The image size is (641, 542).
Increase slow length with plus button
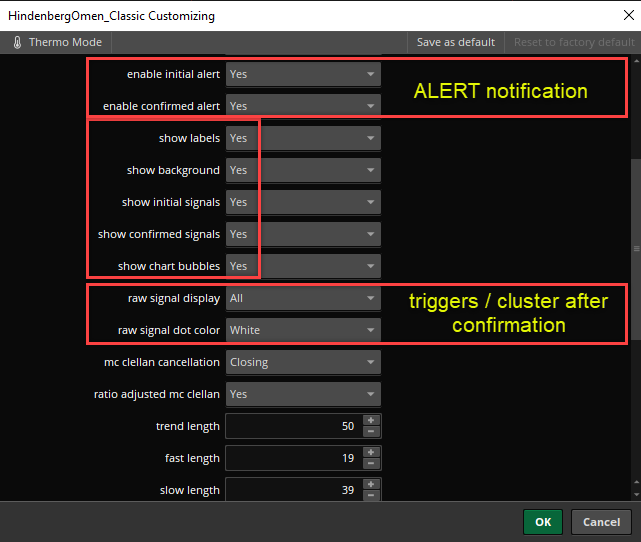[371, 484]
